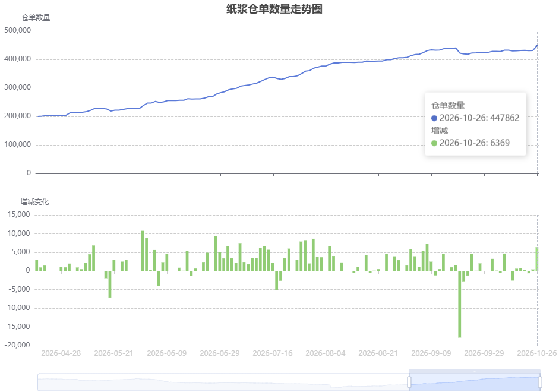
Task: Click the highlighted end point of the blue line
Action: point(537,46)
